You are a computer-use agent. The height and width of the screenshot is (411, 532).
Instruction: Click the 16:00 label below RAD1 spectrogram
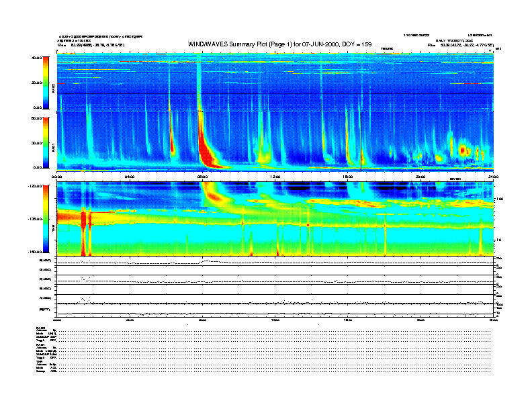pyautogui.click(x=348, y=177)
